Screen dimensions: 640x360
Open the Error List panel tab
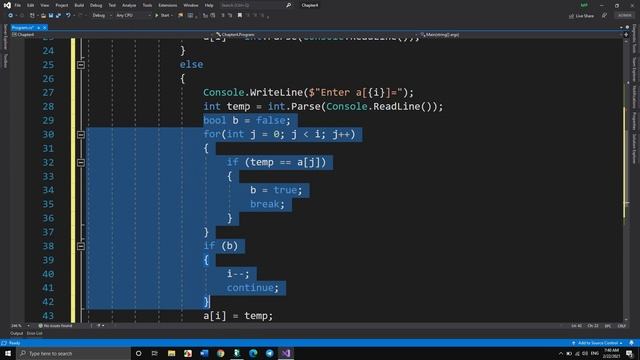point(35,333)
